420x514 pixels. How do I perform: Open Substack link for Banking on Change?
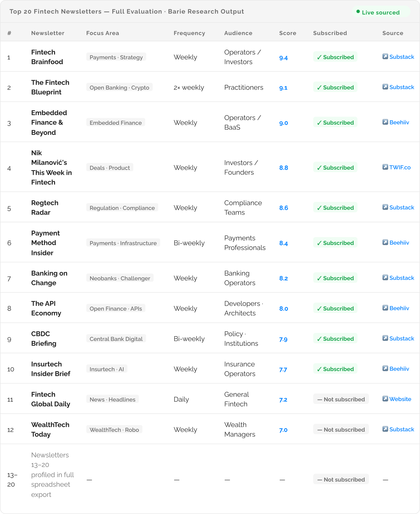coord(401,278)
